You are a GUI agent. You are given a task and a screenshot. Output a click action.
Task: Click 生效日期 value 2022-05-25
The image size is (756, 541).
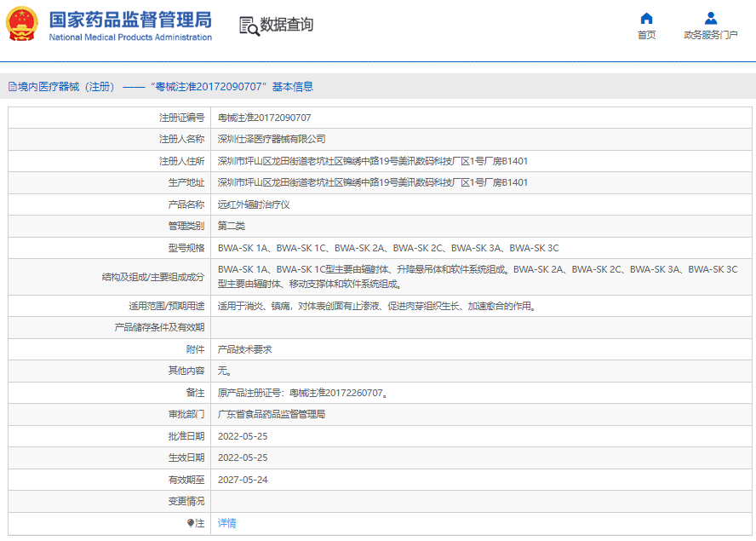243,458
